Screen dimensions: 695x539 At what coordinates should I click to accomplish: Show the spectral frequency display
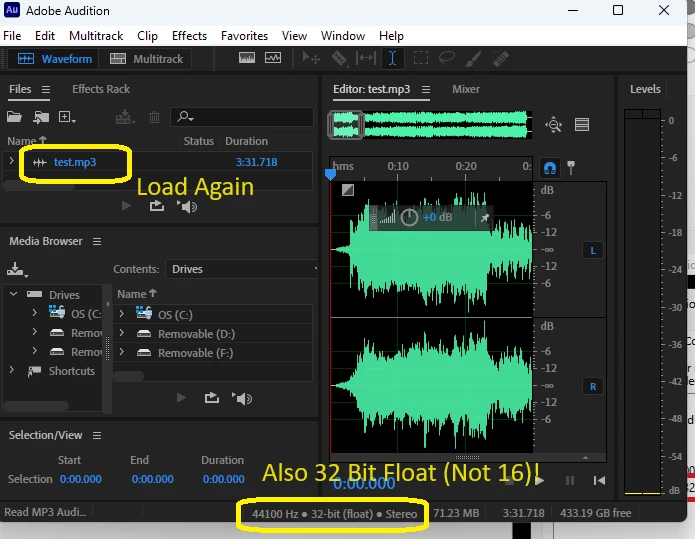(x=247, y=58)
